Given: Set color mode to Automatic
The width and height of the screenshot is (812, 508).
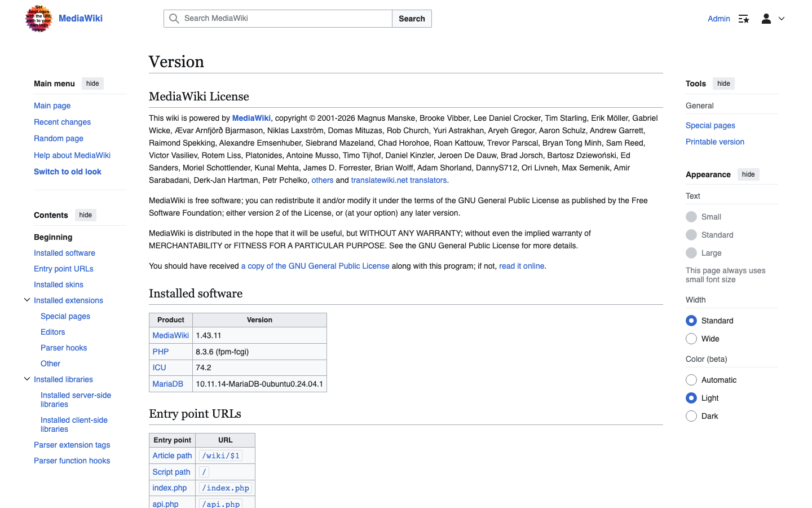Looking at the screenshot, I should click(x=691, y=380).
